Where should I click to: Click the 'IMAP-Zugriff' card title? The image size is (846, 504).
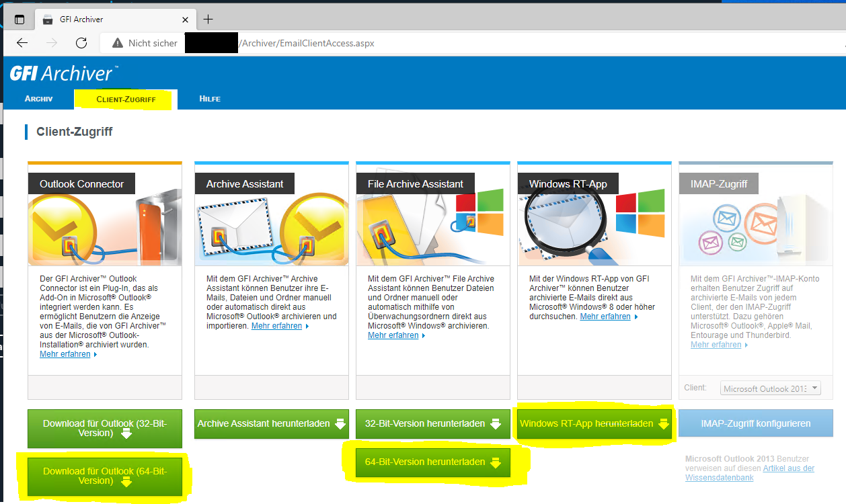click(719, 184)
